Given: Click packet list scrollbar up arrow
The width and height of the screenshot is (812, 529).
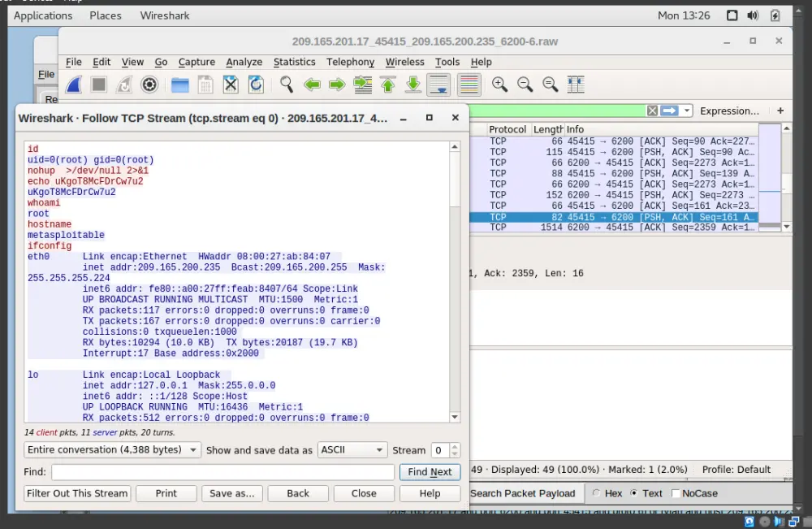Looking at the screenshot, I should click(787, 128).
